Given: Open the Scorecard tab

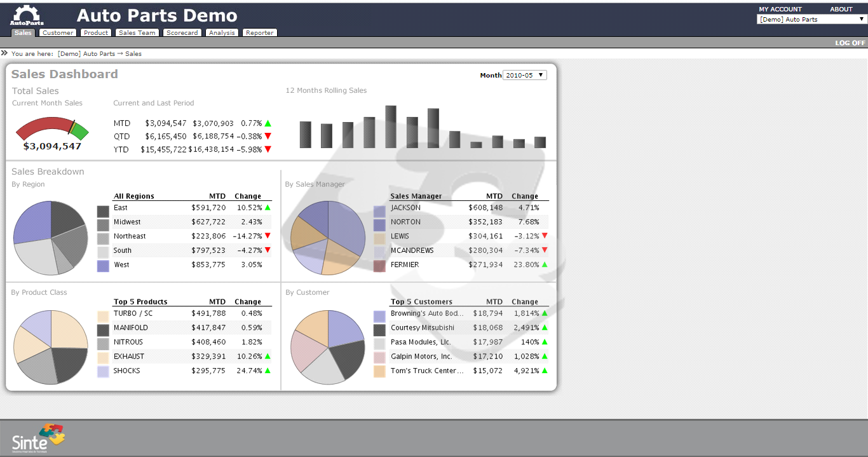Looking at the screenshot, I should [182, 32].
